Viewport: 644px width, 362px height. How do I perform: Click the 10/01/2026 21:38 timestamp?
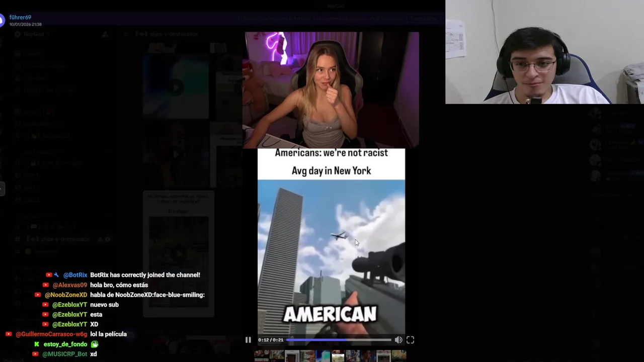(25, 24)
